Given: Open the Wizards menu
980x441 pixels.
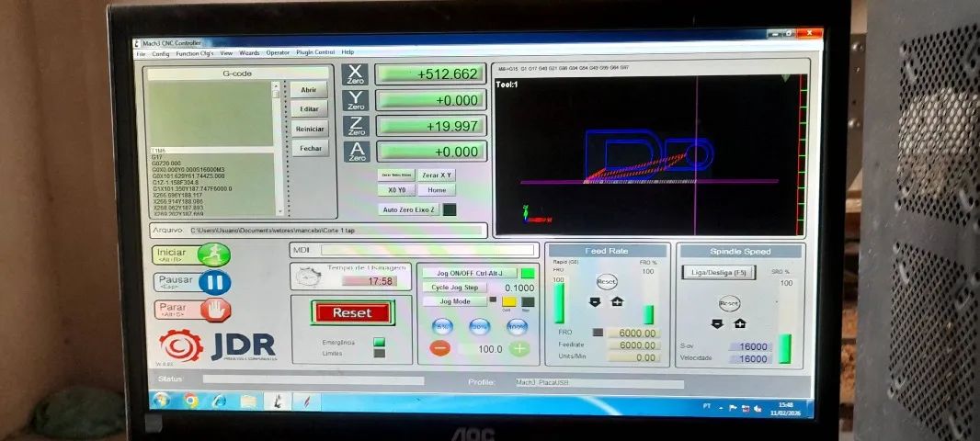Looking at the screenshot, I should pyautogui.click(x=249, y=53).
